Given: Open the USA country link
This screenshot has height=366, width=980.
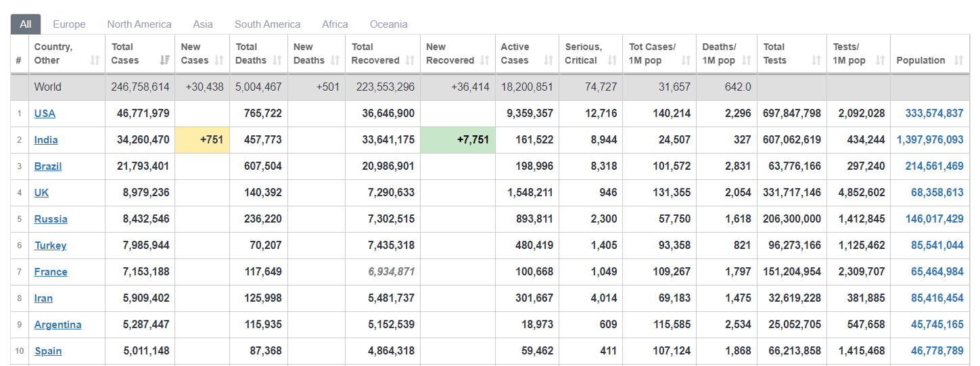Looking at the screenshot, I should tap(45, 114).
